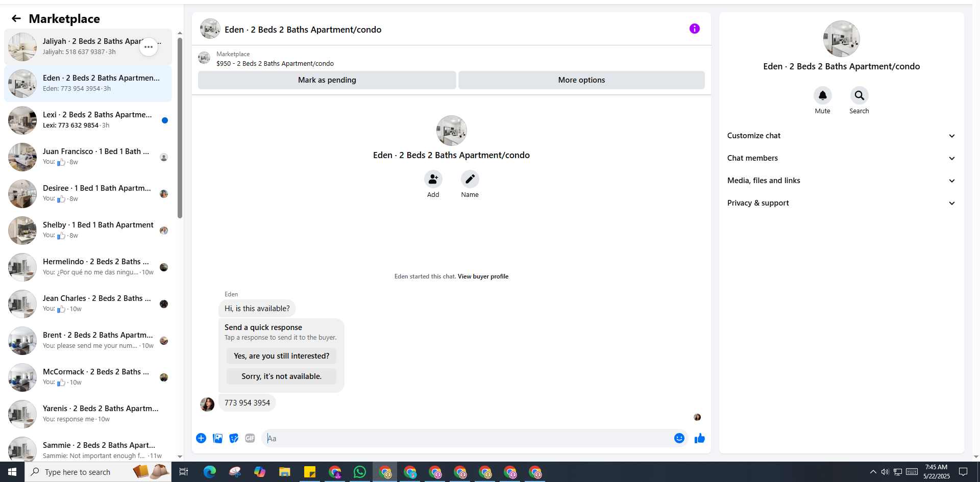980x482 pixels.
Task: Click the Windows Start button
Action: [x=12, y=472]
